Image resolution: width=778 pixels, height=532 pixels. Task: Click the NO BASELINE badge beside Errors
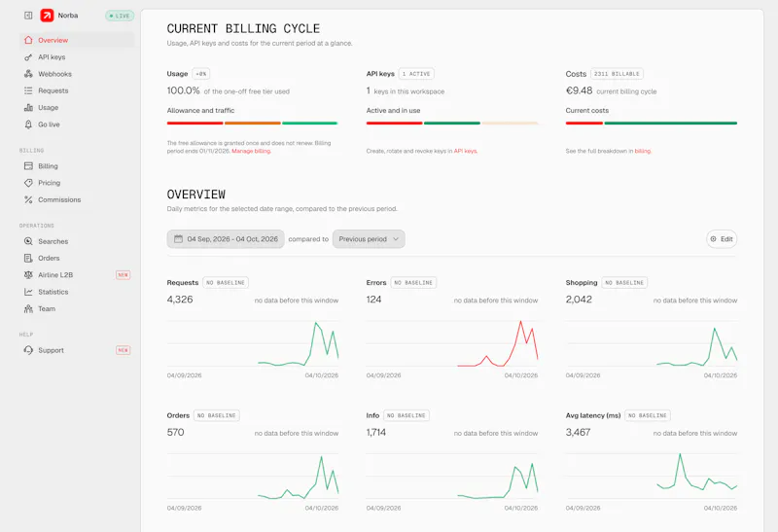point(413,283)
